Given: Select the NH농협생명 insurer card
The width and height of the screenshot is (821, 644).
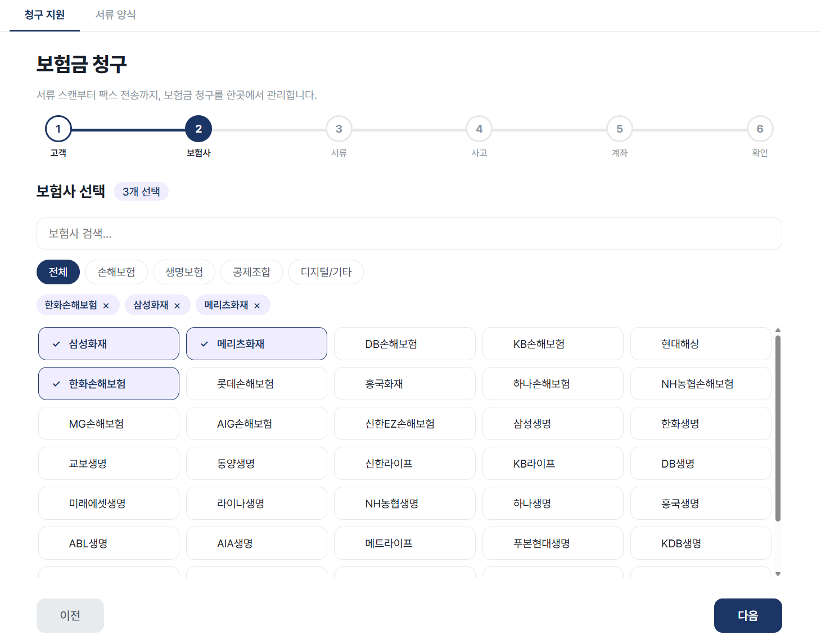Looking at the screenshot, I should [x=404, y=504].
